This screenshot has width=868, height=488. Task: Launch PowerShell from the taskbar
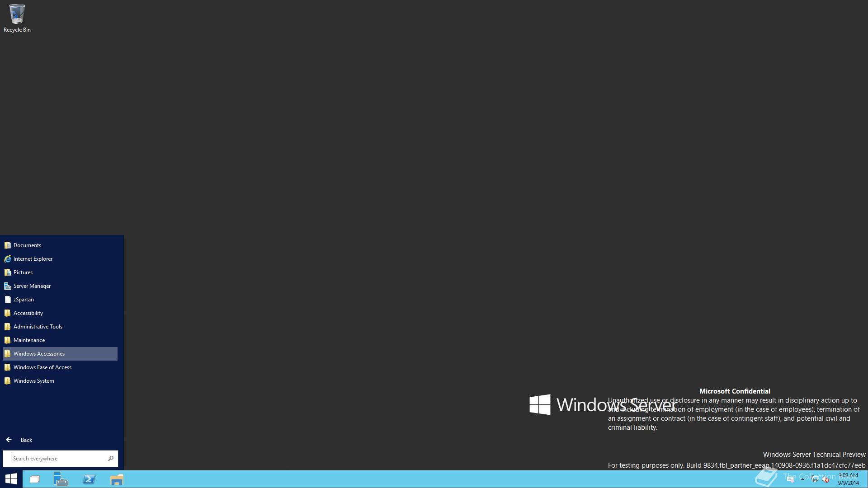coord(89,479)
